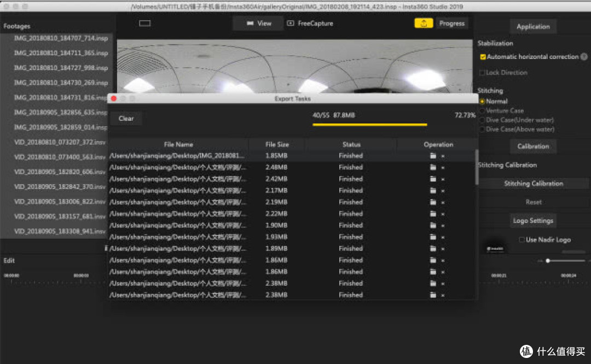Image resolution: width=591 pixels, height=364 pixels.
Task: Open folder for the 1.90MB export row
Action: coord(433,226)
